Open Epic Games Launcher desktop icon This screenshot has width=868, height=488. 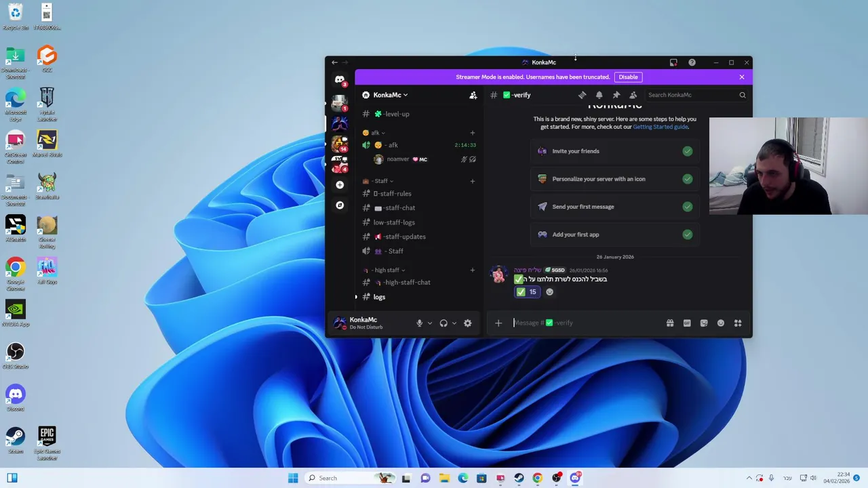tap(47, 443)
